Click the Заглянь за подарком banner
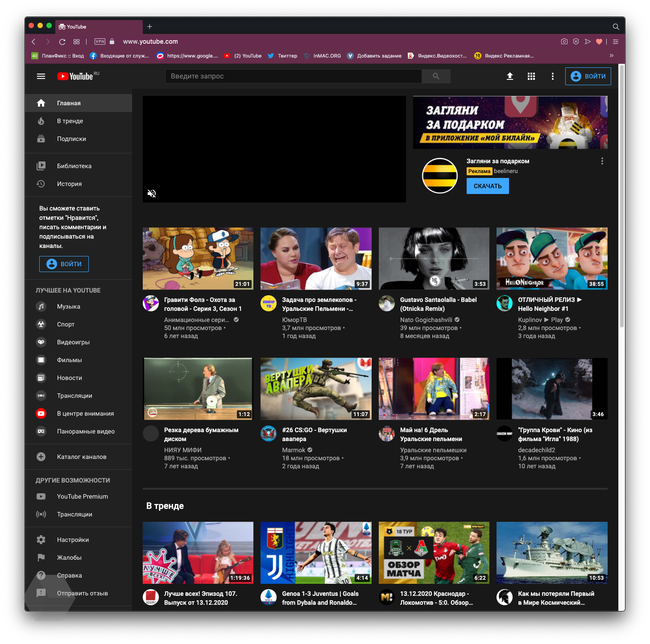Image resolution: width=650 pixels, height=644 pixels. pos(510,123)
